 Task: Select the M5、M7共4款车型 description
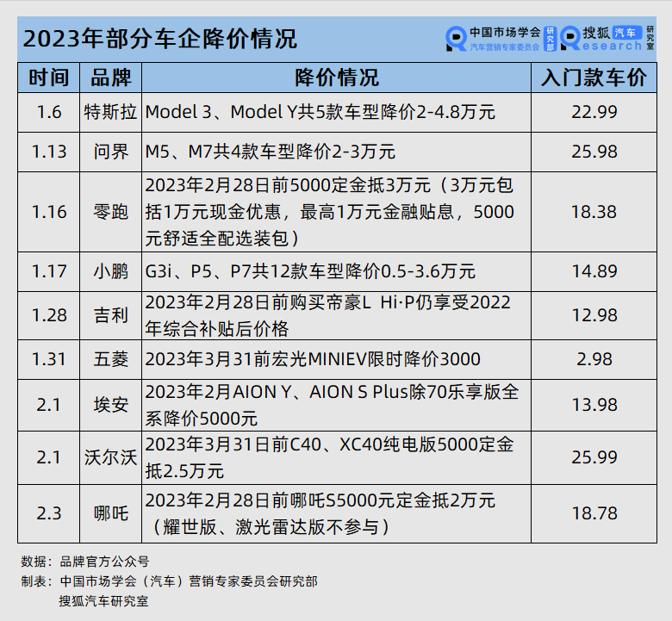(x=270, y=152)
